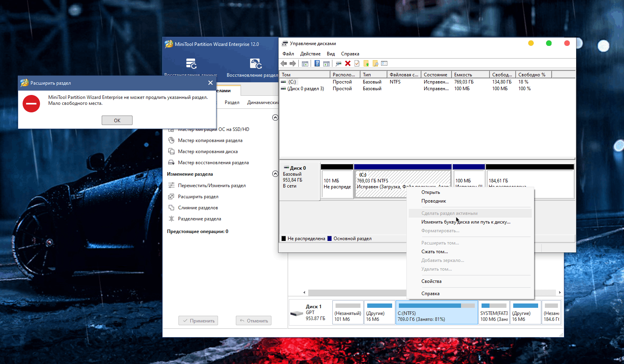Screen dimensions: 624x364
Task: Click Disk 1 drive icon in MiniTool
Action: [297, 314]
